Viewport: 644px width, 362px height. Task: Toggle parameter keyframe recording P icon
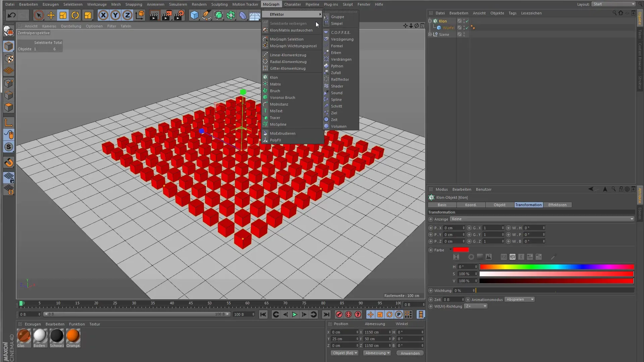(x=399, y=314)
